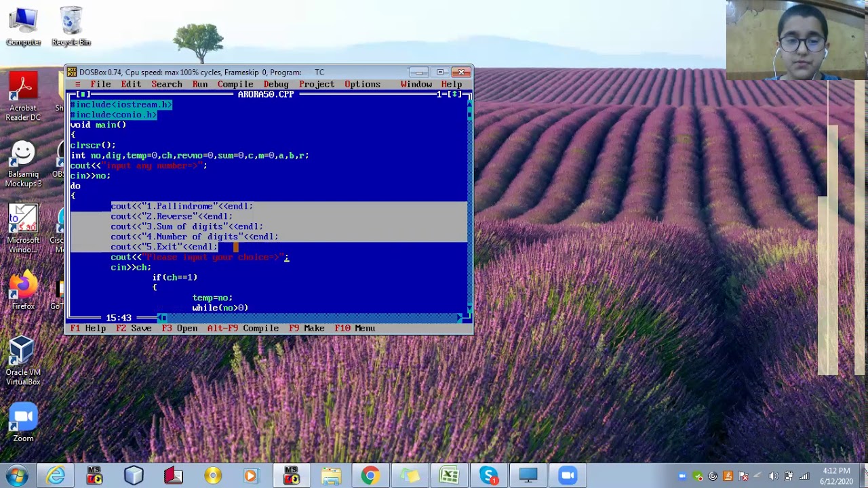Click F1 Help in the status bar
The height and width of the screenshot is (488, 868).
pyautogui.click(x=88, y=328)
